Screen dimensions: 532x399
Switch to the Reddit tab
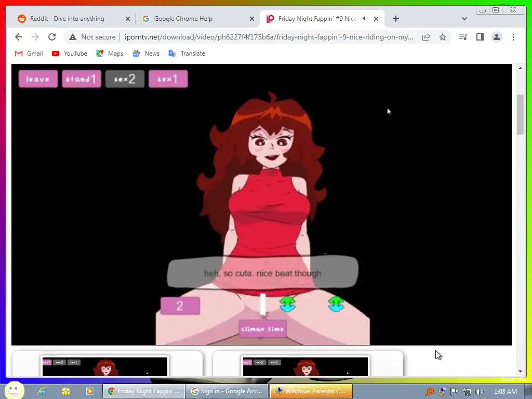point(73,19)
